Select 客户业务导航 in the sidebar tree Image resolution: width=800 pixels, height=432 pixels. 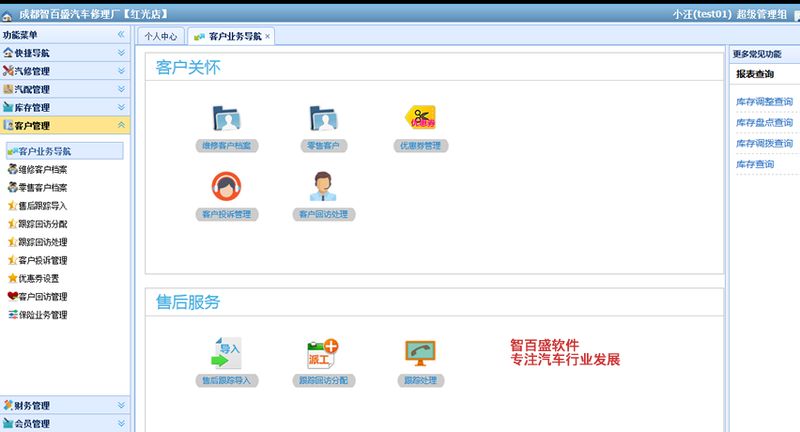[64, 151]
